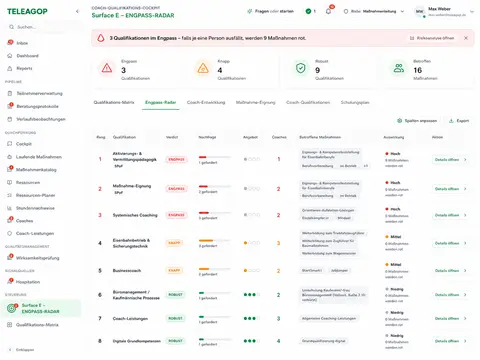Open Coaches icon in sidebar
This screenshot has height=360, width=480.
10,220
